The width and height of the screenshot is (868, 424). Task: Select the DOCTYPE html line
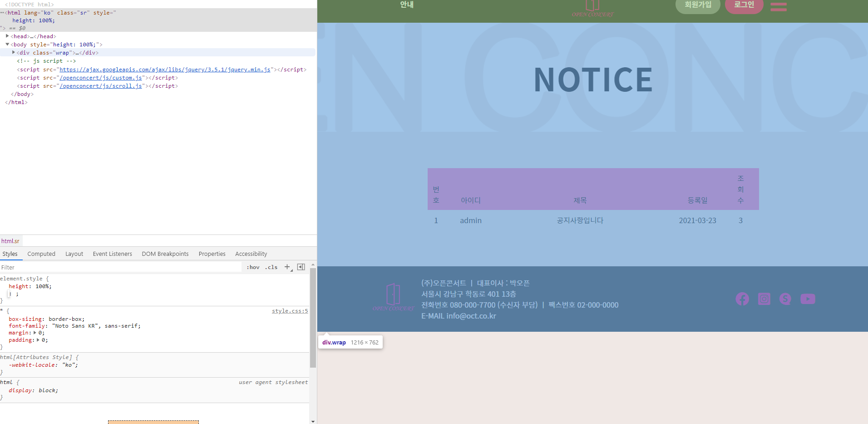30,5
